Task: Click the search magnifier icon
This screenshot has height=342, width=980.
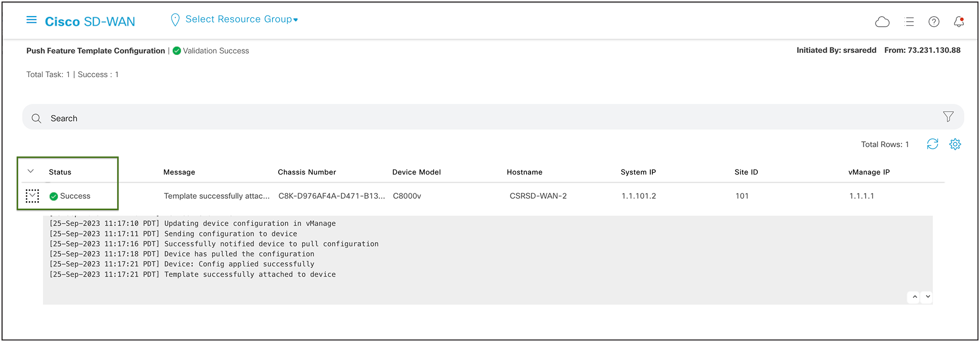Action: pos(36,119)
